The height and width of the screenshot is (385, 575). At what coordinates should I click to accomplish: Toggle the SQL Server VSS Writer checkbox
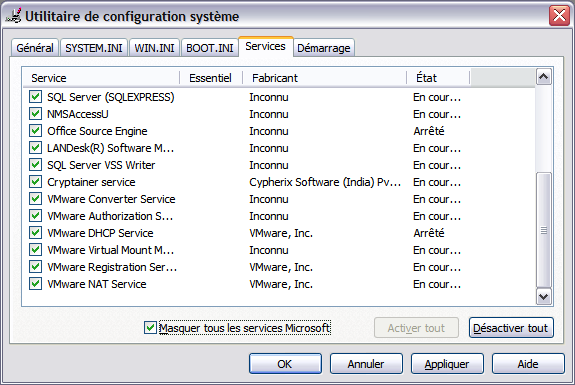tap(36, 165)
